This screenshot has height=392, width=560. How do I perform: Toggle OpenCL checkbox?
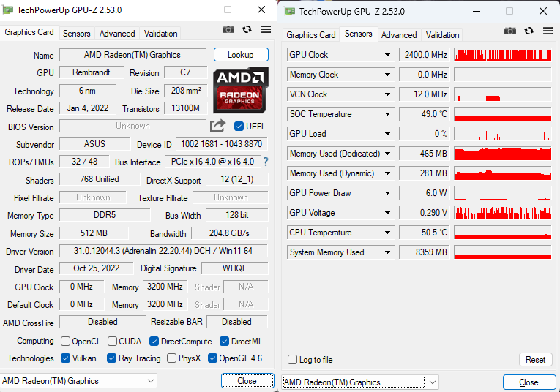[65, 342]
